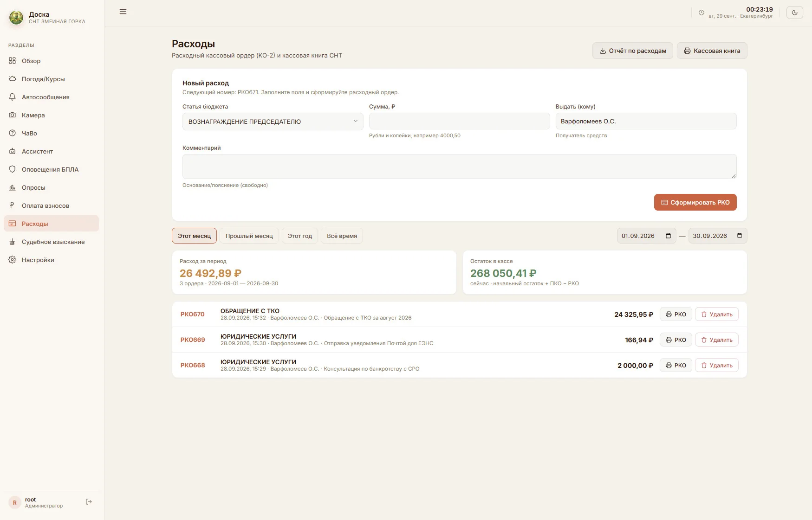
Task: Delete order РКО668
Action: point(717,365)
